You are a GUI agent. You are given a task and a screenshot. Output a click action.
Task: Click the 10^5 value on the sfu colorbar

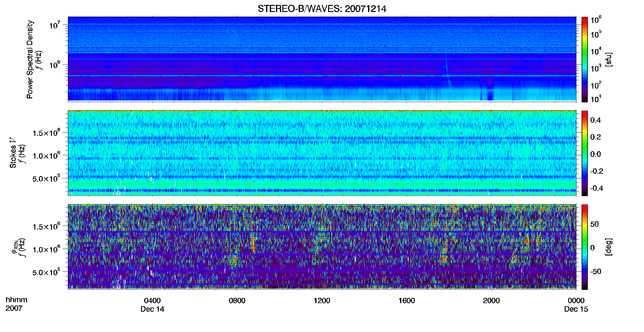coord(596,34)
